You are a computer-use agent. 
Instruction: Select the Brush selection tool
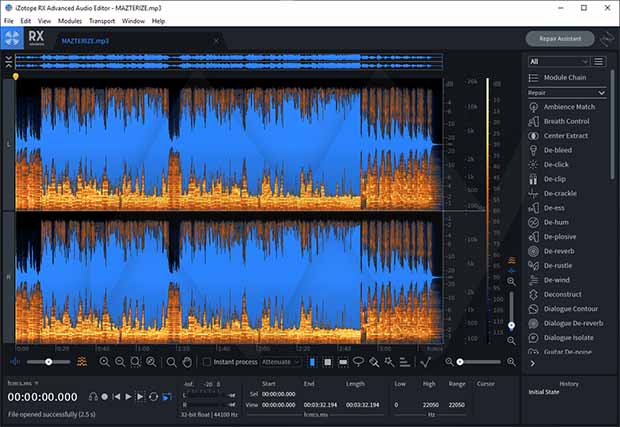[374, 362]
